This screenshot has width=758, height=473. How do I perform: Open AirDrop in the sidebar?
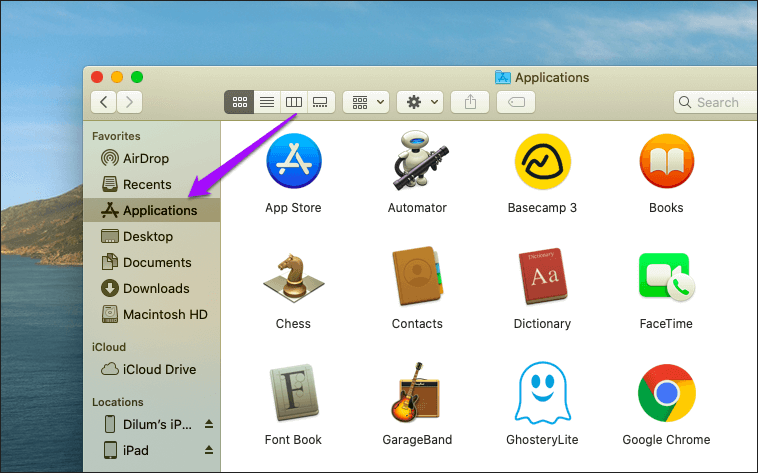pyautogui.click(x=152, y=158)
